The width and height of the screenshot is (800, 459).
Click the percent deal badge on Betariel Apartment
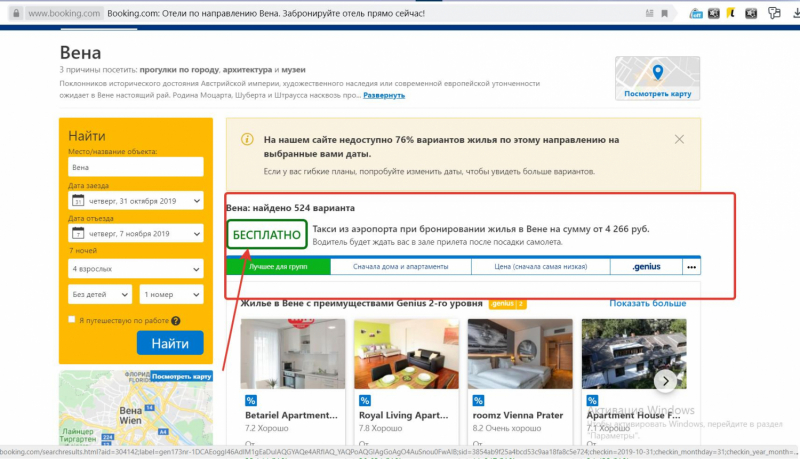[x=251, y=401]
